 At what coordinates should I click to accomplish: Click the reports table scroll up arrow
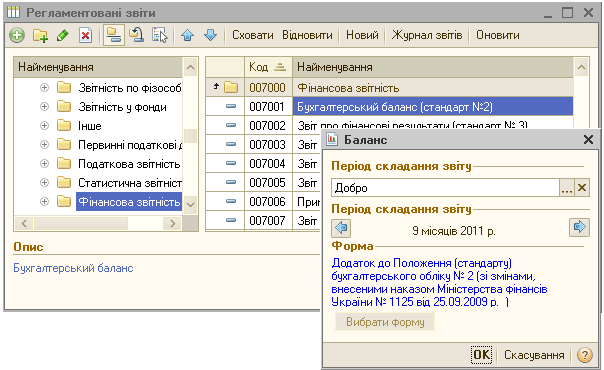[581, 67]
